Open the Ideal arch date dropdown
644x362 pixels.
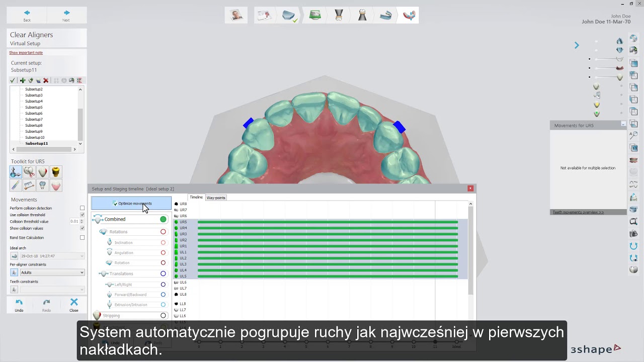tap(52, 256)
